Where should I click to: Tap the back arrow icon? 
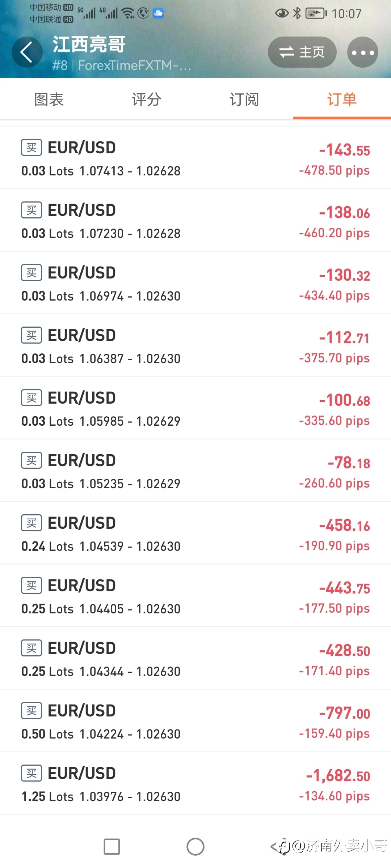[27, 52]
